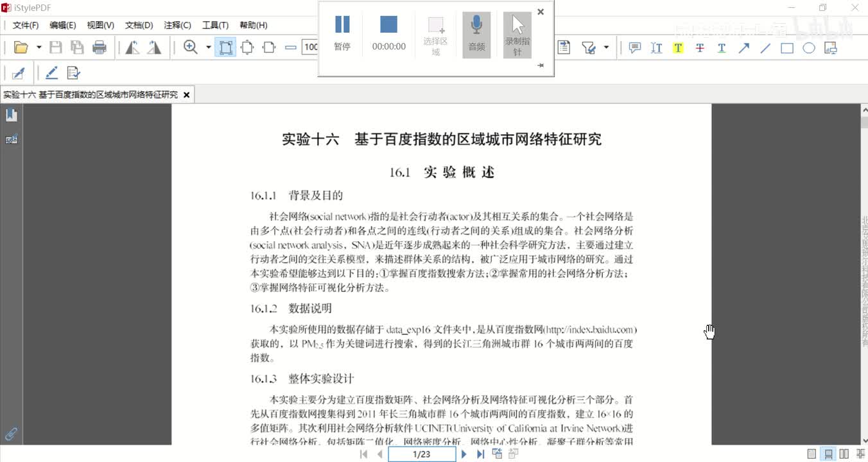Toggle 音频 microphone recording

(476, 34)
